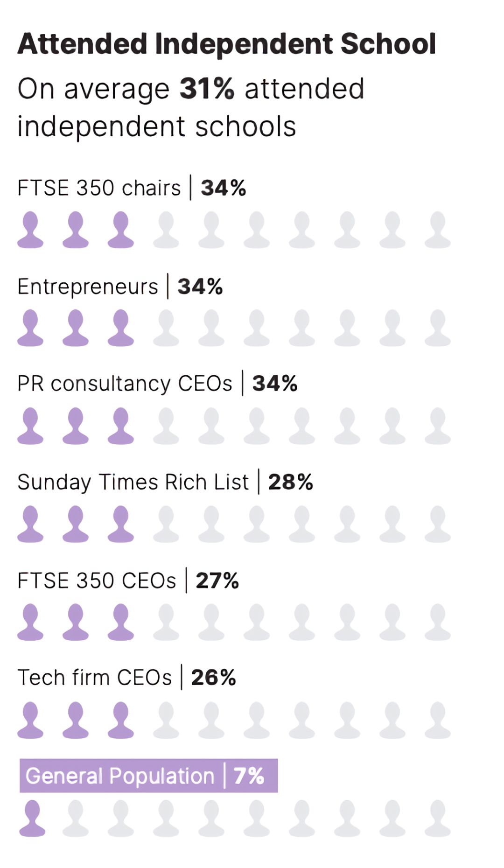Click first purple person icon under FTSE 350 chairs
The width and height of the screenshot is (504, 868).
pyautogui.click(x=30, y=229)
